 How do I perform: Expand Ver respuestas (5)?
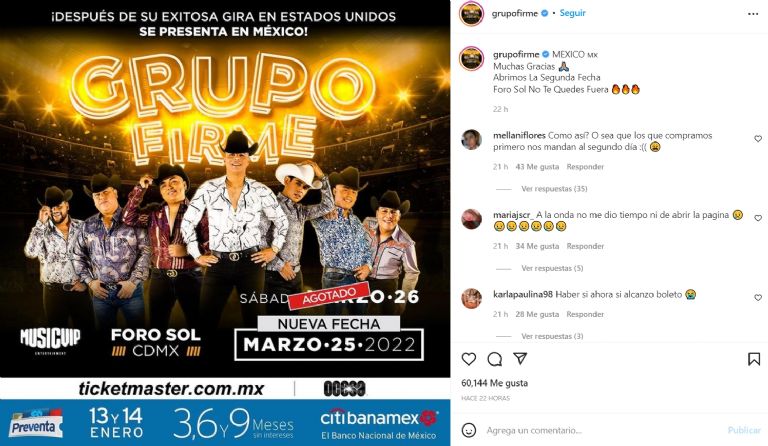[x=552, y=268]
